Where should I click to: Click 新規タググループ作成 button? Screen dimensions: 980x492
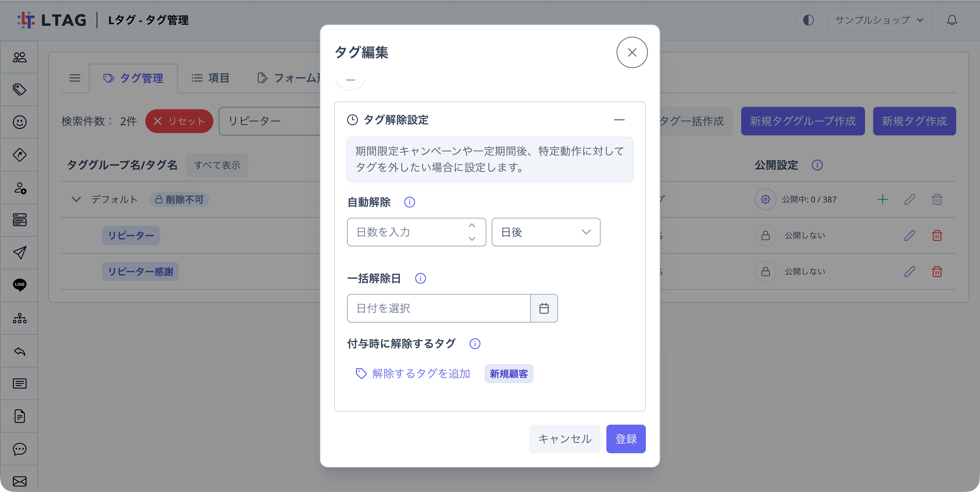coord(803,121)
